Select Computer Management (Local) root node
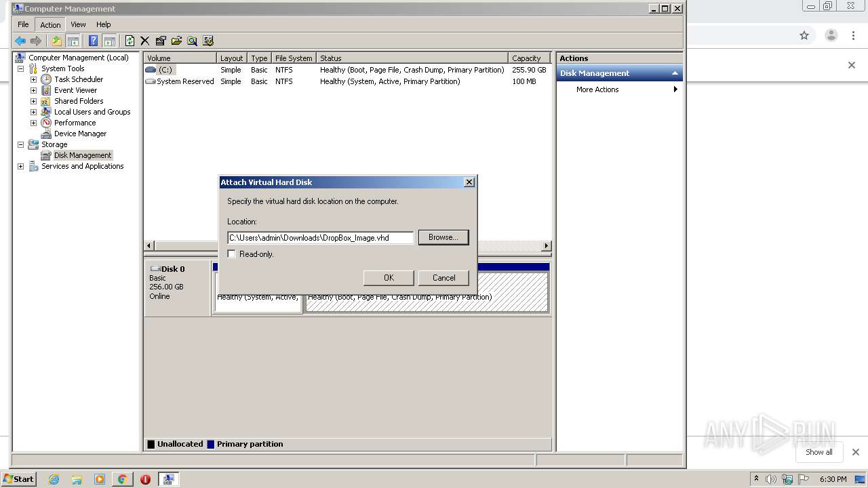Image resolution: width=868 pixels, height=488 pixels. click(x=78, y=58)
